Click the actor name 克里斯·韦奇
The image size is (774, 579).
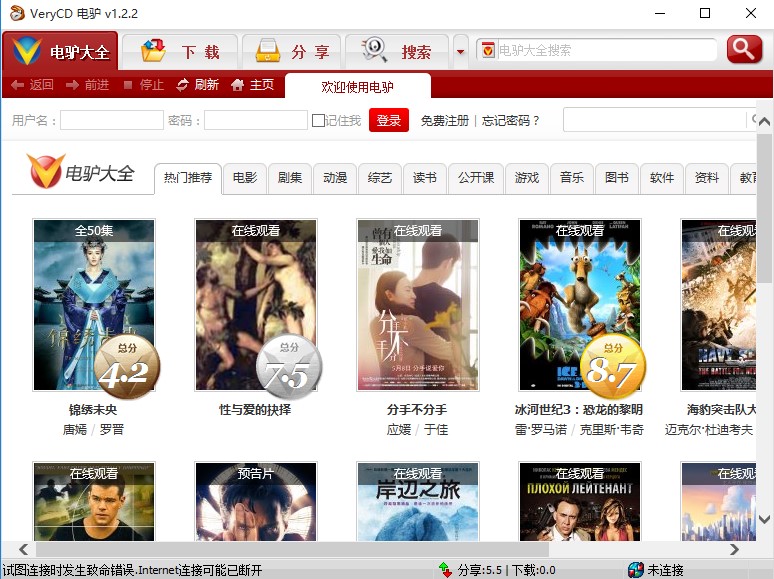[x=612, y=429]
